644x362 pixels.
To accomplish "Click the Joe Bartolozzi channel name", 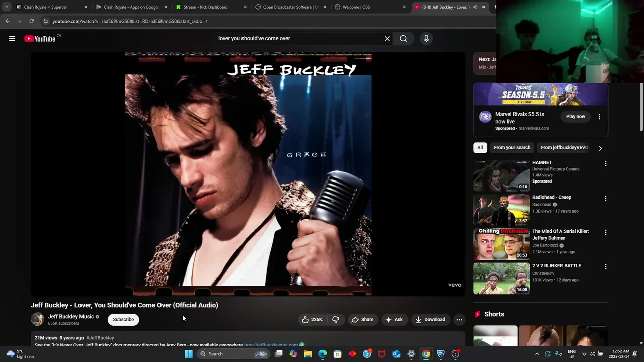I will click(545, 245).
